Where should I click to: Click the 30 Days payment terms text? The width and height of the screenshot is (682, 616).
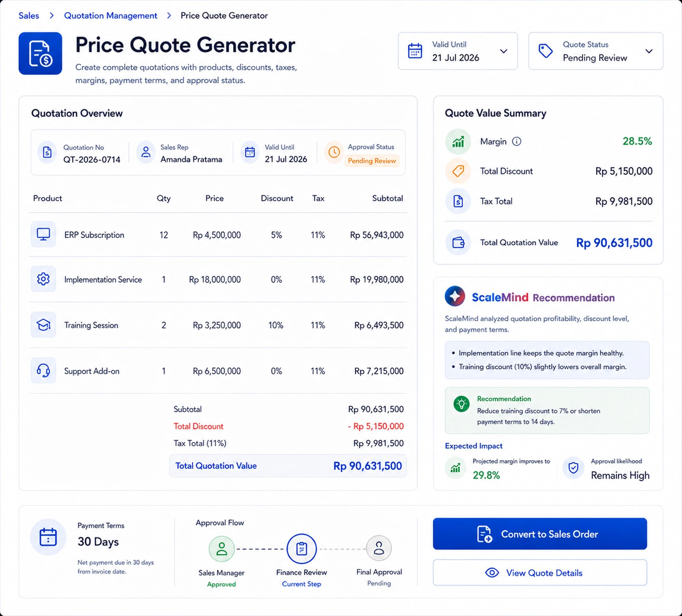click(x=98, y=542)
